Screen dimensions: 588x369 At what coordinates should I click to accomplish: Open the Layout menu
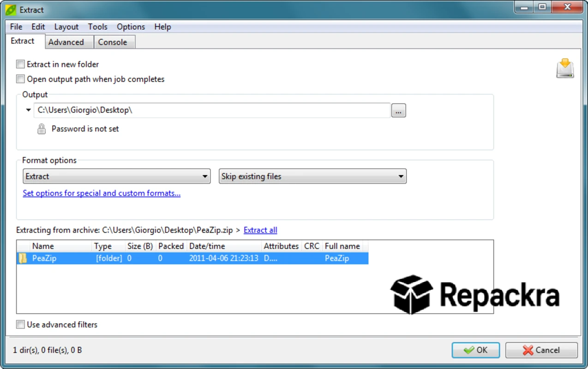66,27
